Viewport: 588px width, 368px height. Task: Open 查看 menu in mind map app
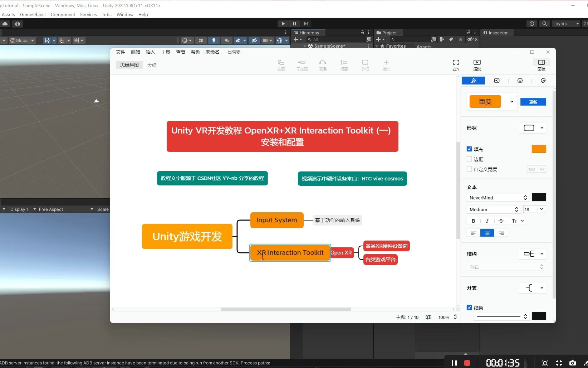181,52
